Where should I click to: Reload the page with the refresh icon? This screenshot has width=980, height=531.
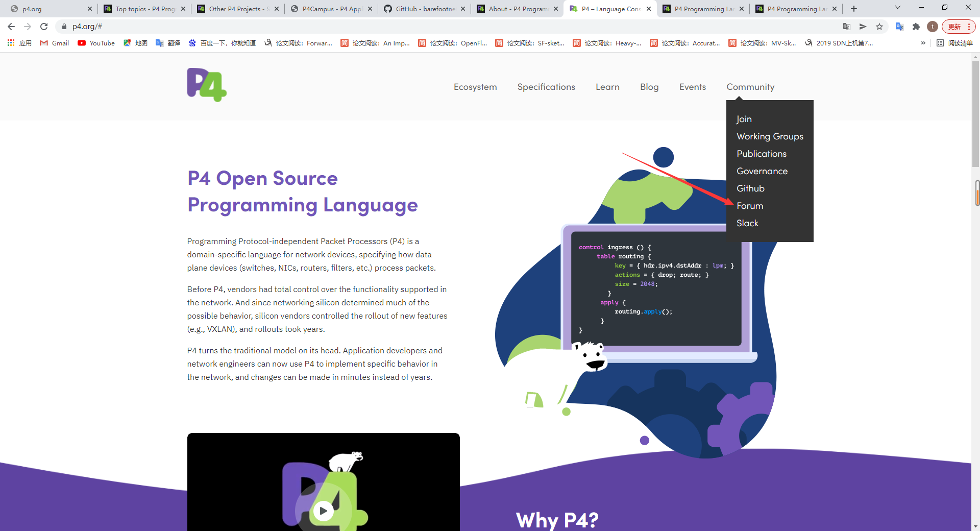pyautogui.click(x=44, y=27)
